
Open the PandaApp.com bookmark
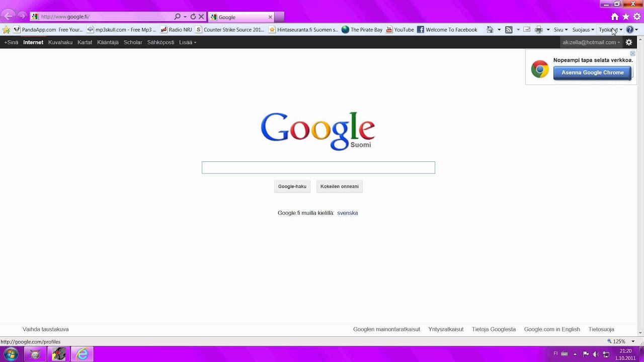click(48, 30)
